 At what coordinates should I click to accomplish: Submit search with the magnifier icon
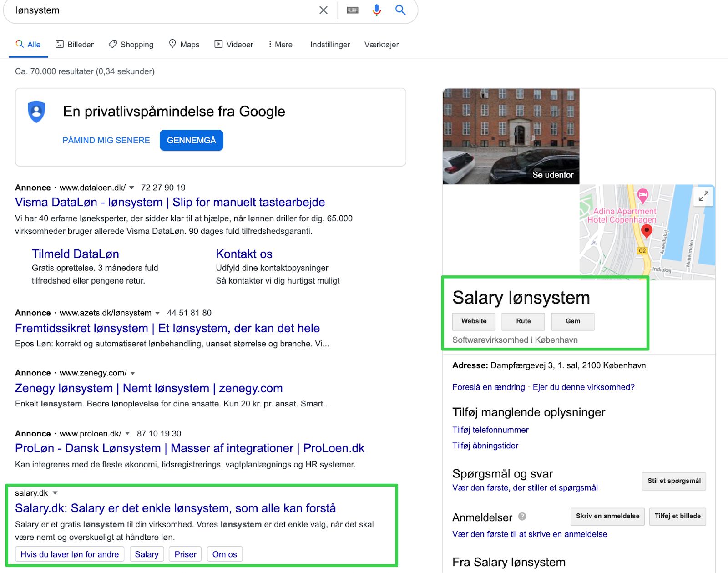[400, 10]
